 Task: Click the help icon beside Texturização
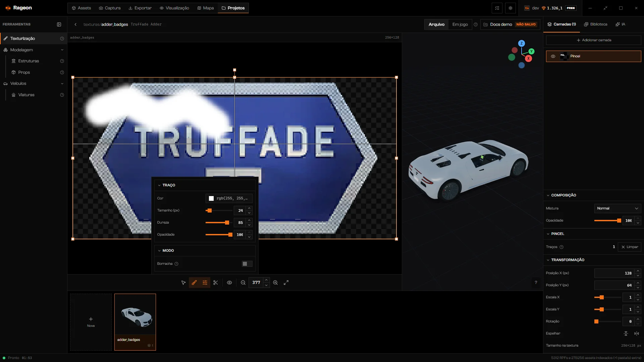click(x=62, y=39)
